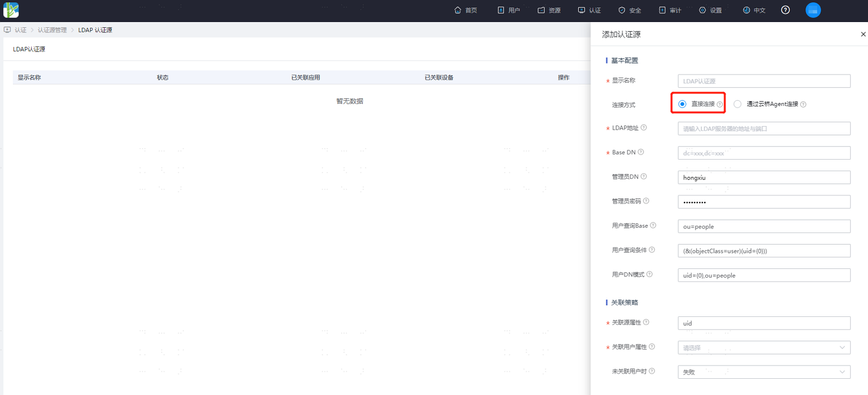Click the breadcrumb monitor icon
The width and height of the screenshot is (868, 395).
pos(7,29)
